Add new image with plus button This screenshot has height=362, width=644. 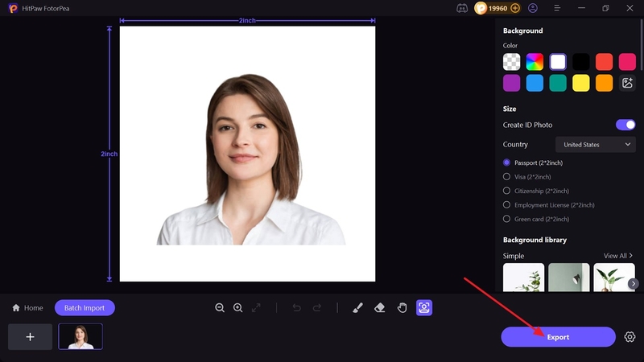click(30, 337)
